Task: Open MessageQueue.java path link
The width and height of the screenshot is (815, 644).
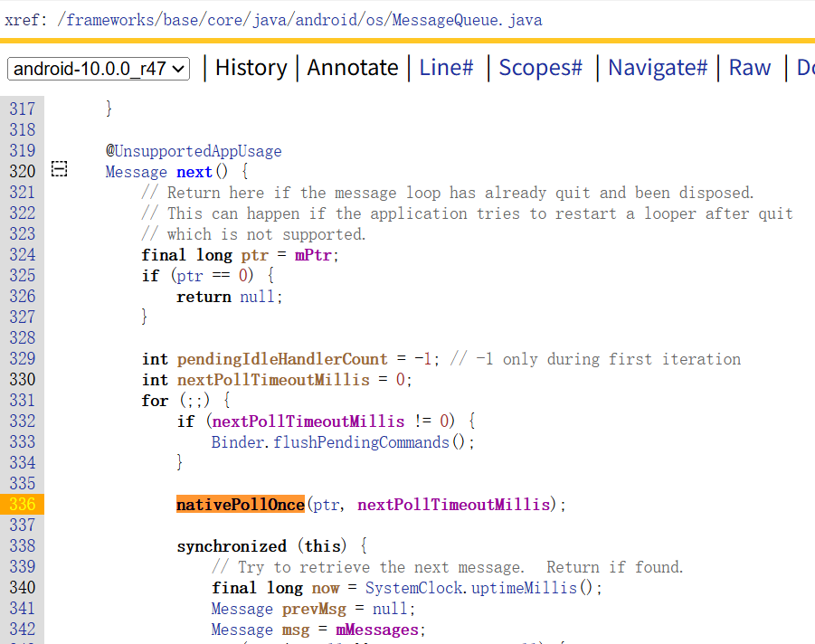Action: (467, 20)
